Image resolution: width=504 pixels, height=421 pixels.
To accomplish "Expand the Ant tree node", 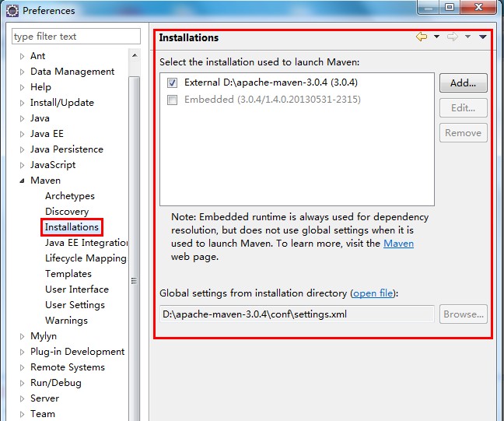I will (x=22, y=56).
